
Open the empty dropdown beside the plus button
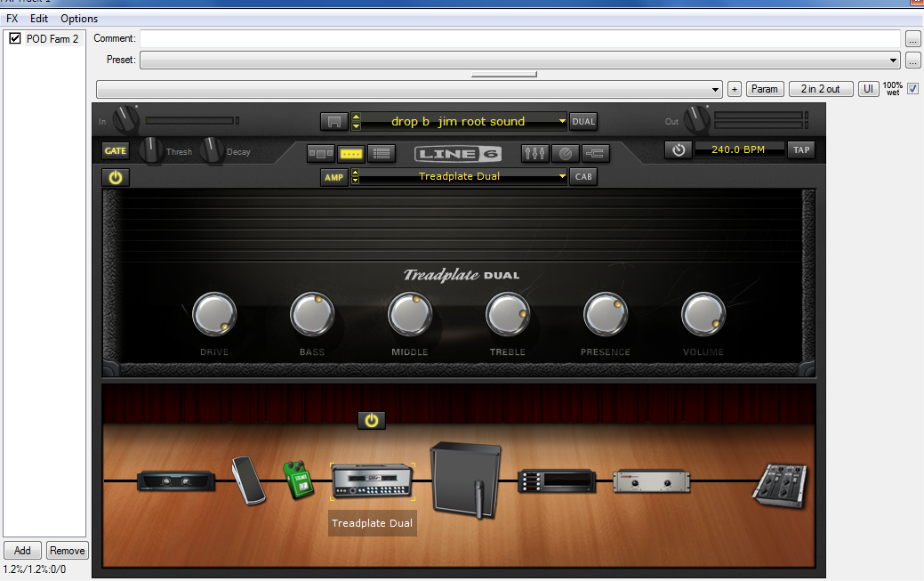(x=409, y=90)
